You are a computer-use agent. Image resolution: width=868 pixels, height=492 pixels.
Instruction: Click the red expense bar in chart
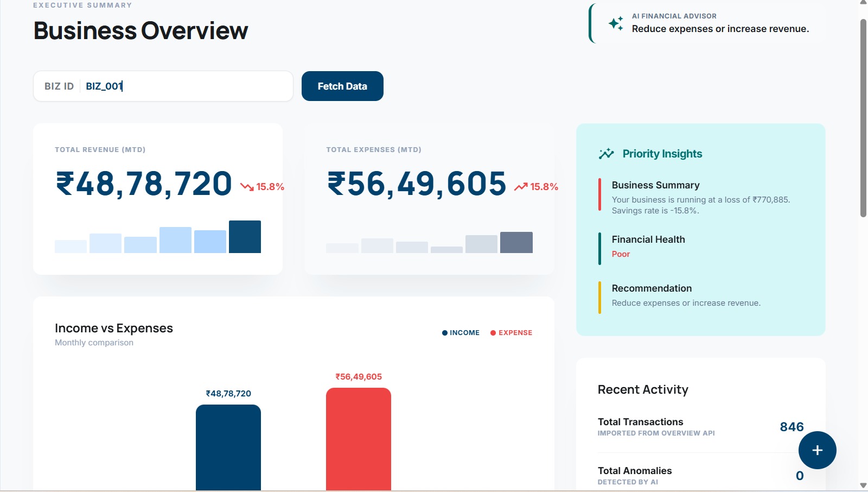click(359, 439)
